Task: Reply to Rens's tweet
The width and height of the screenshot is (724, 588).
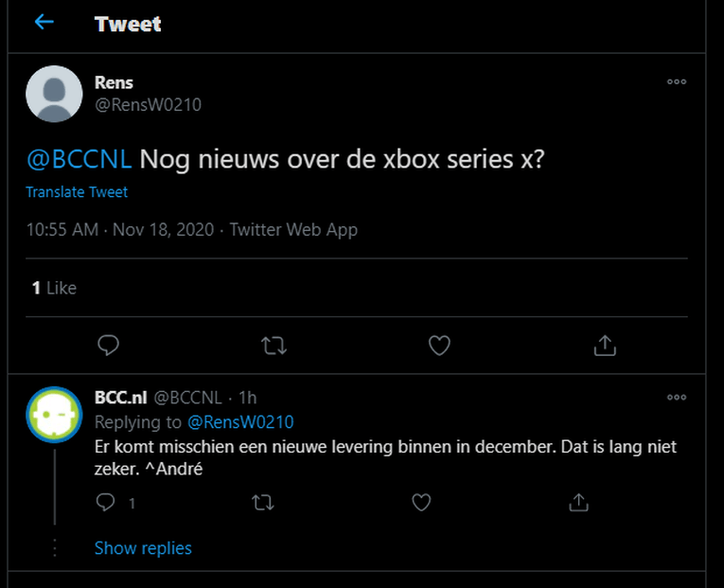Action: click(x=109, y=346)
